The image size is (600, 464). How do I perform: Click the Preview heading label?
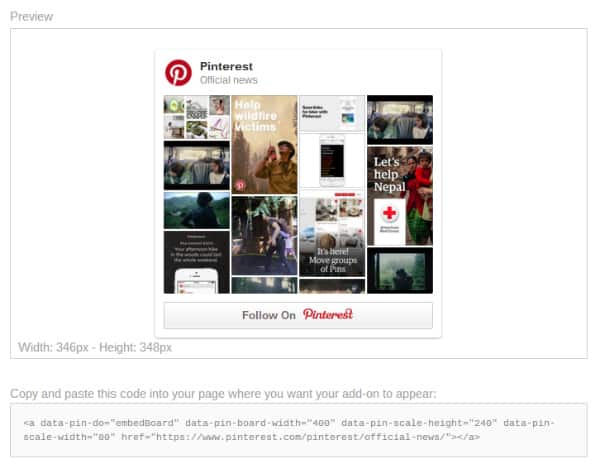click(31, 16)
